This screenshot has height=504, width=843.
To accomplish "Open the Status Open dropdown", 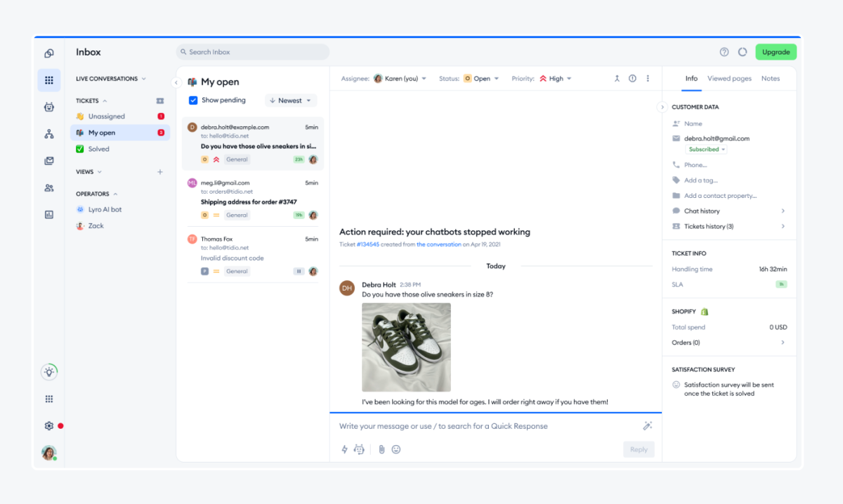I will coord(481,79).
